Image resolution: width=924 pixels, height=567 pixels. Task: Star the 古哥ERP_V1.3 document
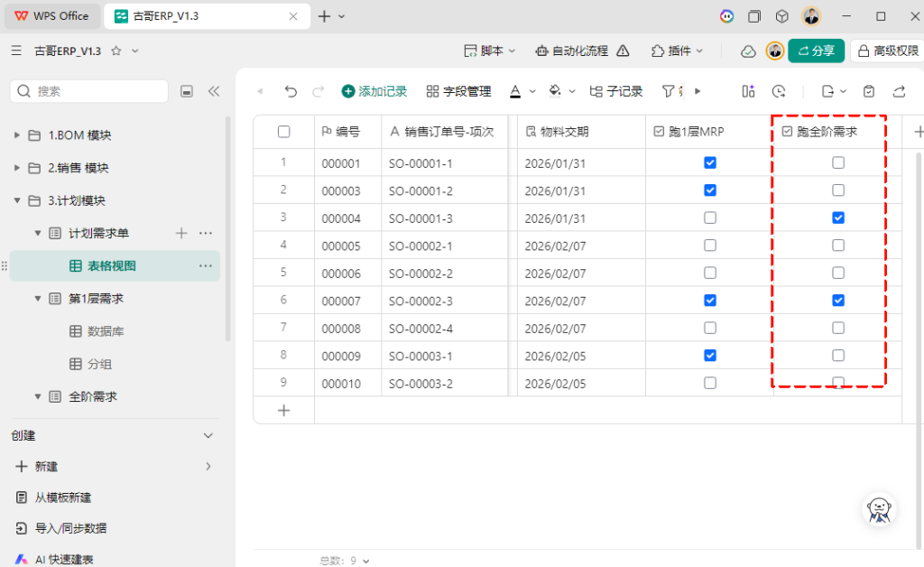pyautogui.click(x=116, y=51)
